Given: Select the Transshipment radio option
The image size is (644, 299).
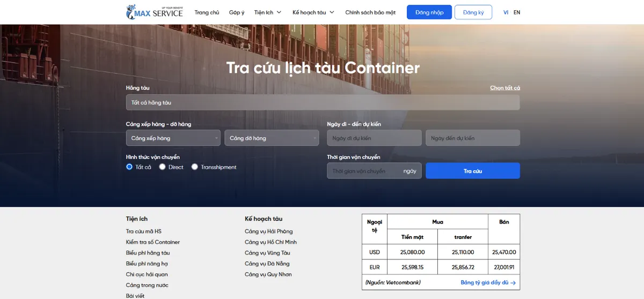Looking at the screenshot, I should tap(195, 167).
